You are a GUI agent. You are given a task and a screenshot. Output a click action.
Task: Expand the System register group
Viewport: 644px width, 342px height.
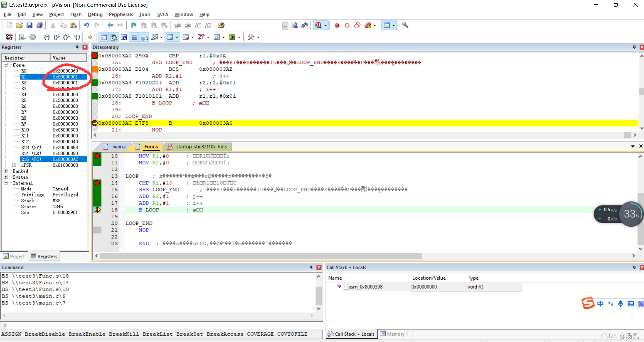(x=6, y=177)
